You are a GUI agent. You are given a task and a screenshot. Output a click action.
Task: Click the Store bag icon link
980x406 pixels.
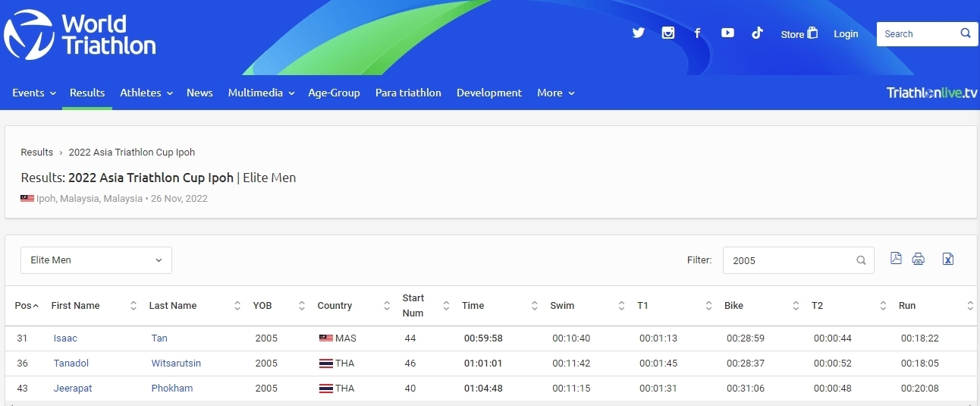pyautogui.click(x=812, y=33)
